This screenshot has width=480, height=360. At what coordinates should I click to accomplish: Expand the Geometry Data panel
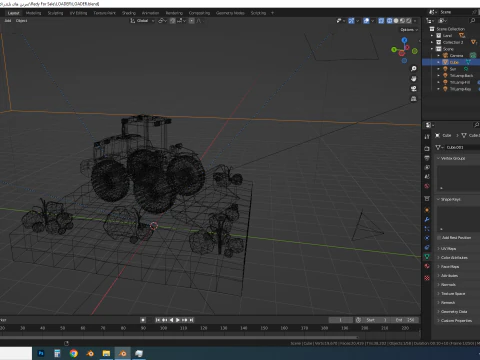coord(438,312)
